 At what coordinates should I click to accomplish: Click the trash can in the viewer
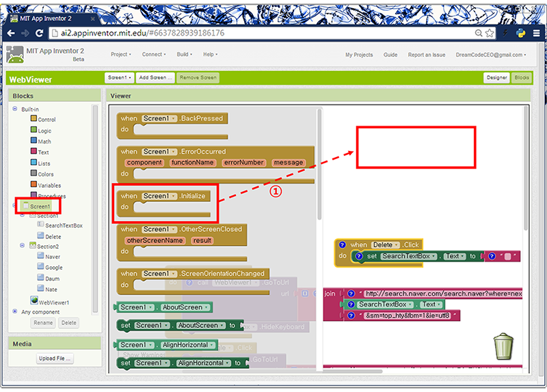click(503, 346)
